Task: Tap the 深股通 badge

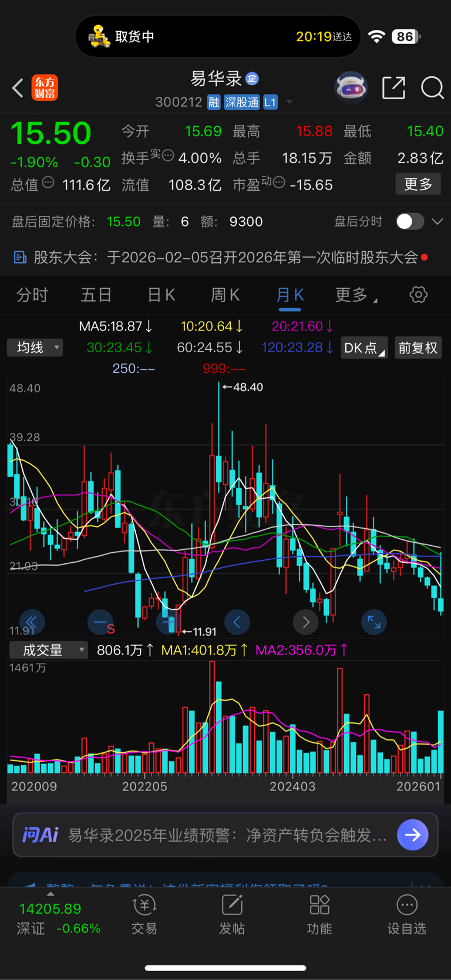Action: 242,103
